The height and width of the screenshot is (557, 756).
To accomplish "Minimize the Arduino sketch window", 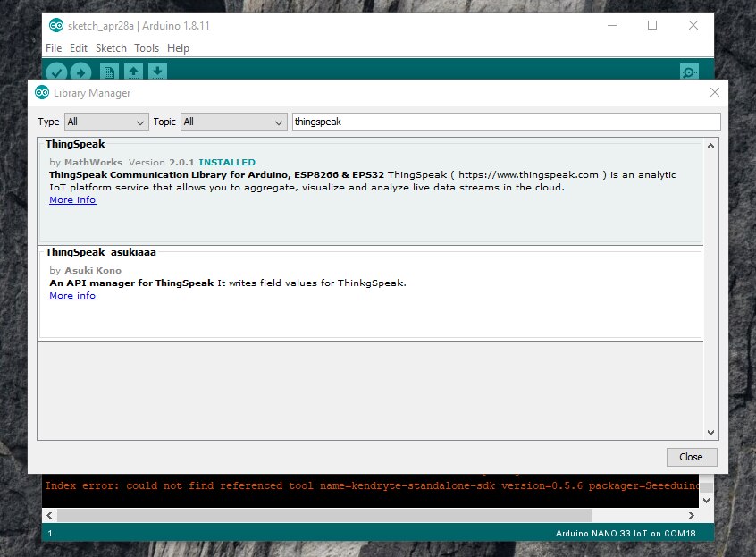I will [612, 25].
